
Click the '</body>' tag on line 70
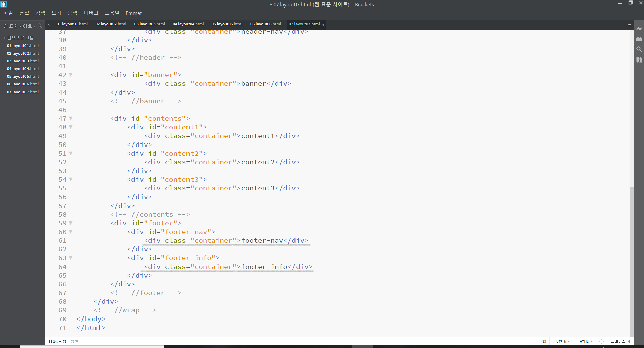click(91, 319)
